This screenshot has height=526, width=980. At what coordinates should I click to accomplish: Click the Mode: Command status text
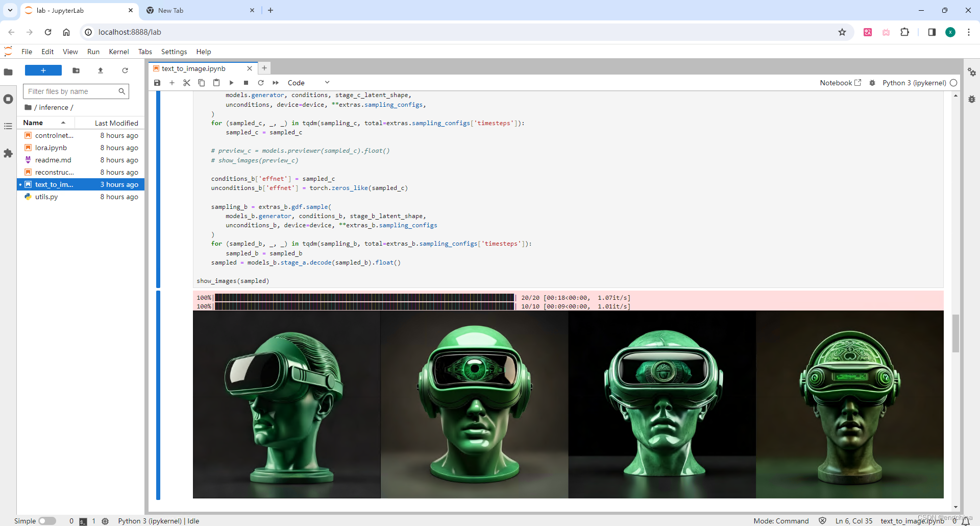click(x=781, y=521)
